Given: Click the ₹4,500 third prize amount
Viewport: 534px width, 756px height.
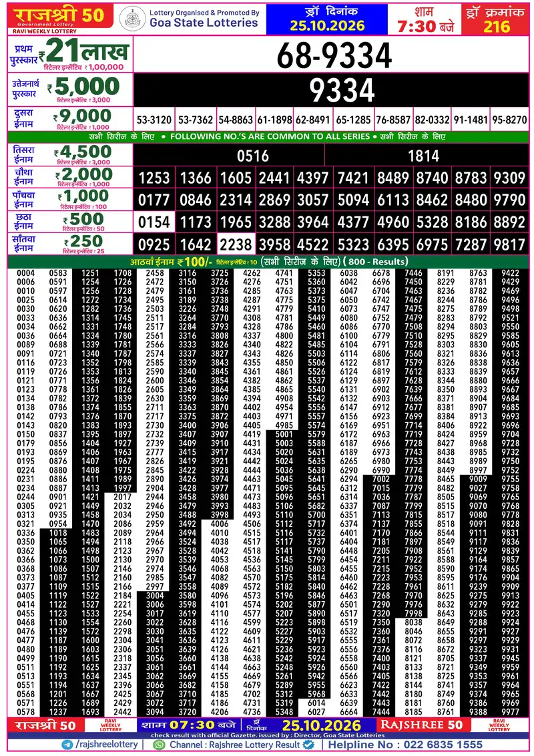Looking at the screenshot, I should [x=82, y=152].
